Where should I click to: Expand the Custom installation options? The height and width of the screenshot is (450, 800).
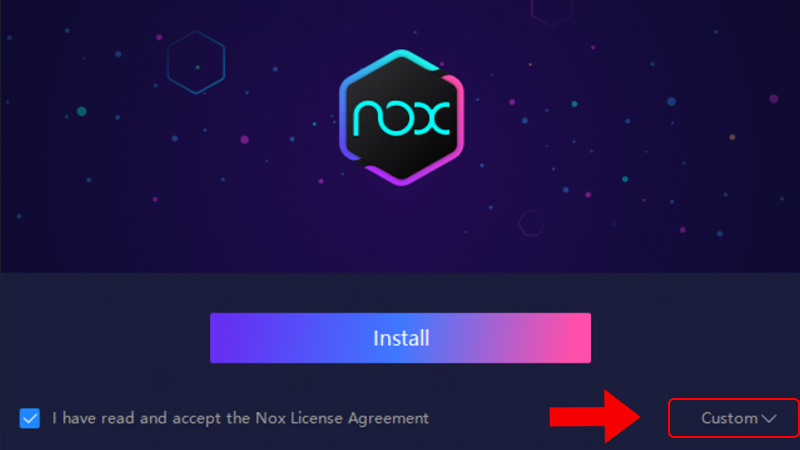(738, 418)
